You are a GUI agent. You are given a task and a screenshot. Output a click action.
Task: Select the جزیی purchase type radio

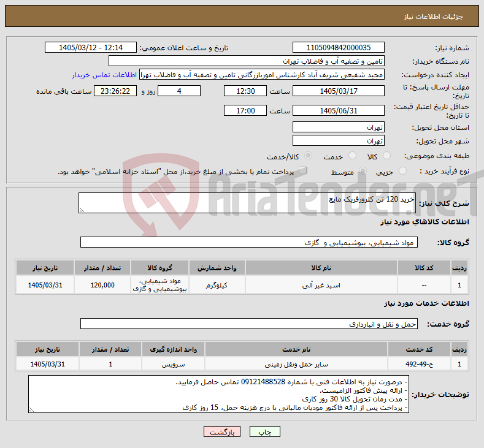pos(402,171)
